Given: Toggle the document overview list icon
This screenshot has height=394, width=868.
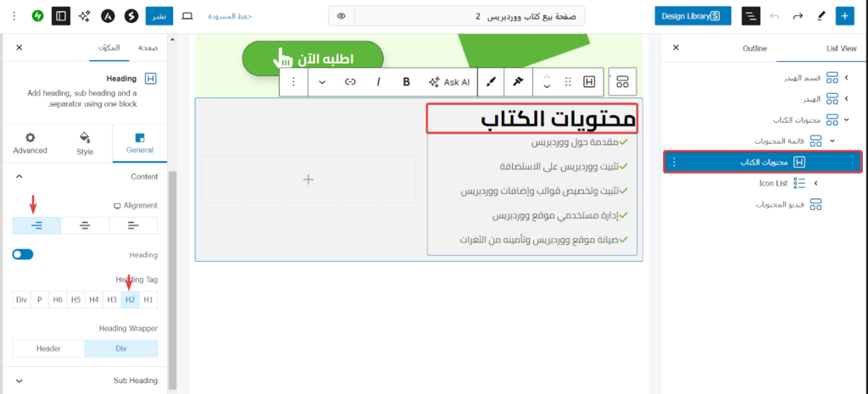Looking at the screenshot, I should pos(751,16).
